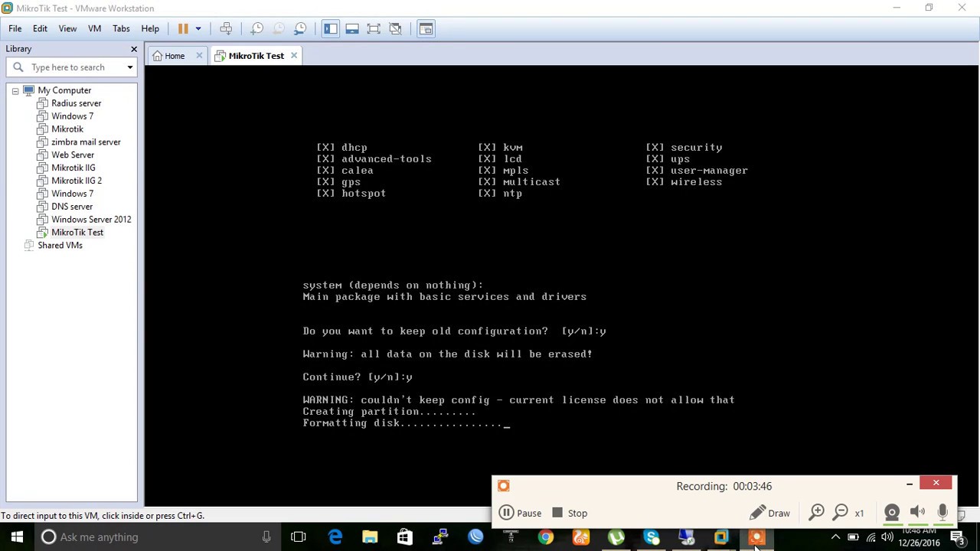
Task: Click the system volume tray icon
Action: (x=887, y=537)
